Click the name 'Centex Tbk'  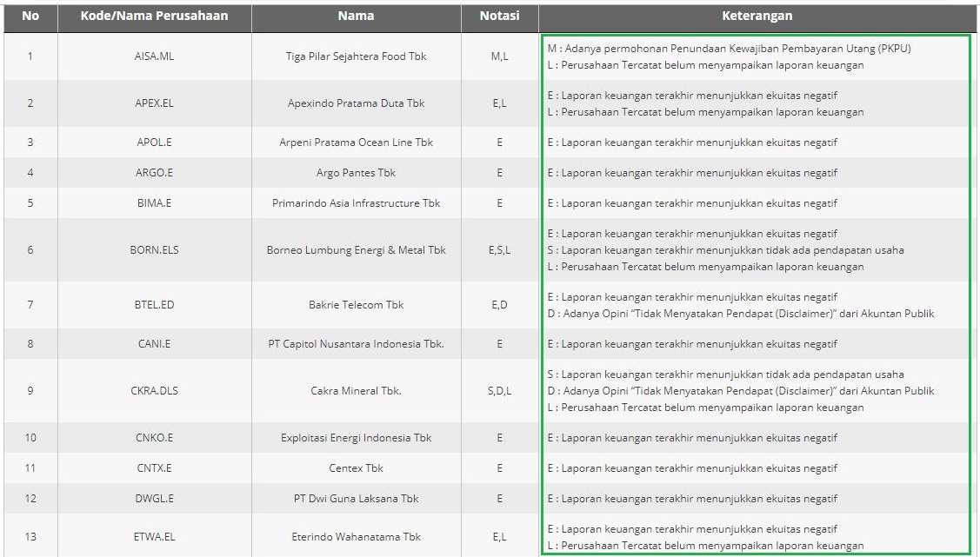point(357,468)
